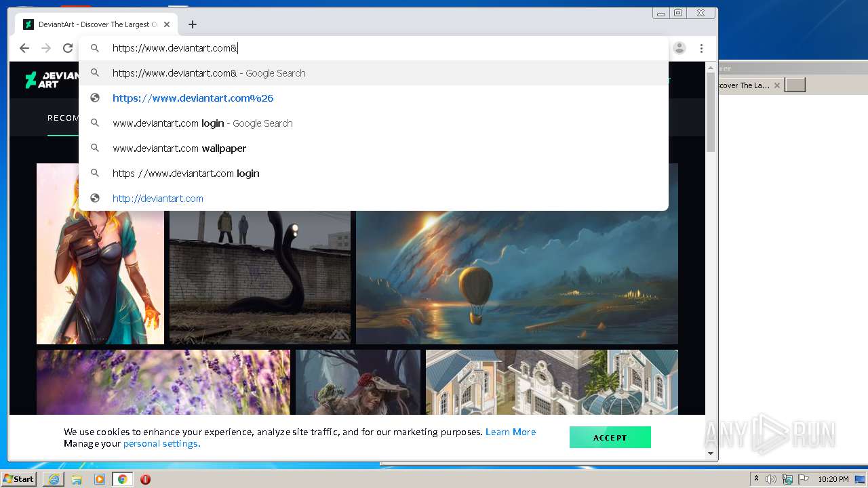
Task: Open a new tab with plus button
Action: point(193,24)
